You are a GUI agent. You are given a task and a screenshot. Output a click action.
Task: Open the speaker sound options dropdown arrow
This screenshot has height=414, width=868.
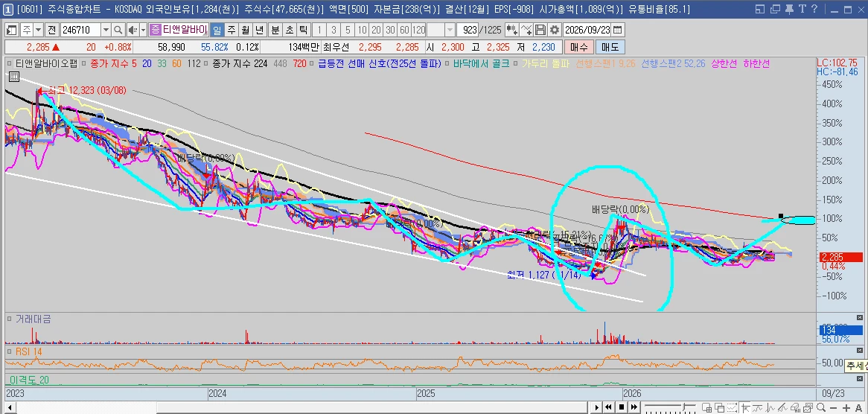pos(143,30)
